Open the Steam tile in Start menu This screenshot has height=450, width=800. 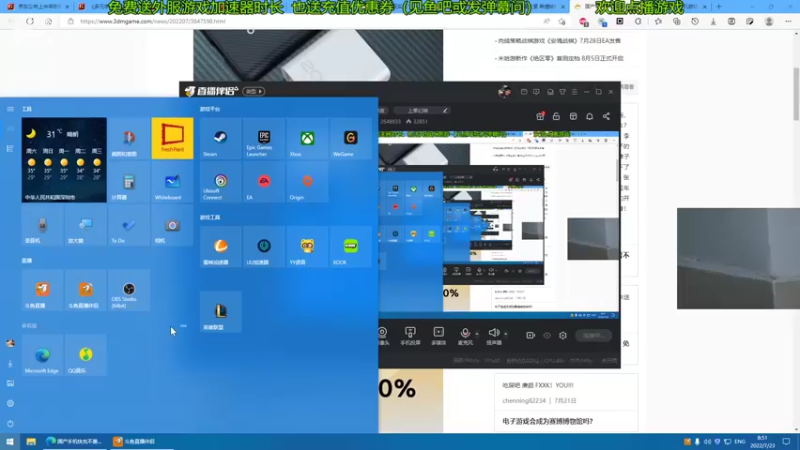(220, 138)
